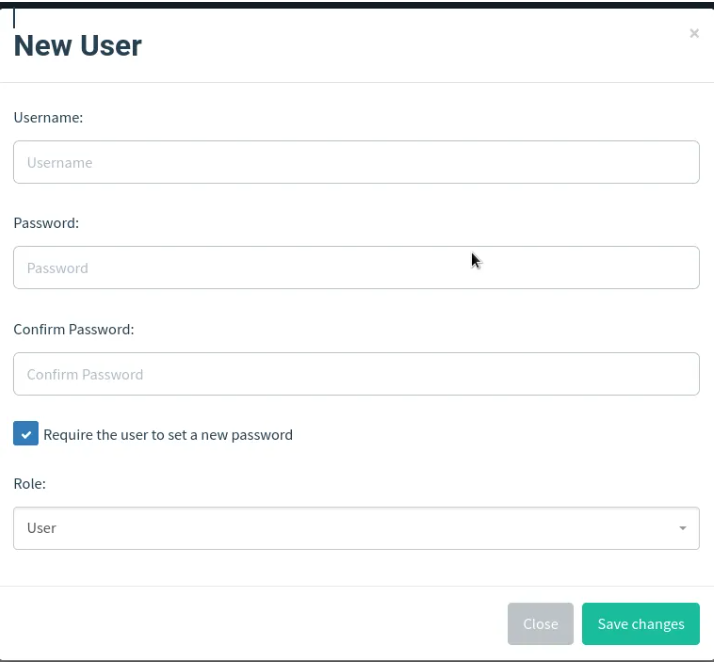
Task: Dismiss the New User dialog with the X icon
Action: [x=694, y=33]
